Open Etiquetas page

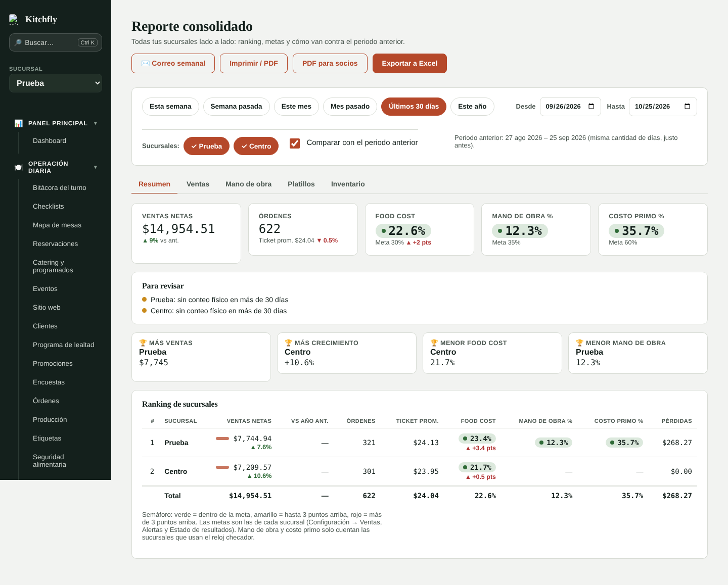47,438
